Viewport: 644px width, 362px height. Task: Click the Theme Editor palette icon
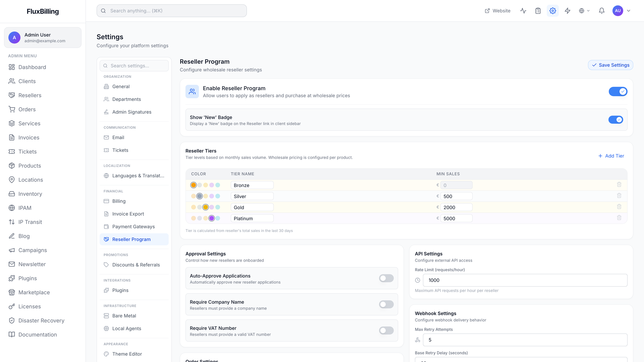[106, 354]
